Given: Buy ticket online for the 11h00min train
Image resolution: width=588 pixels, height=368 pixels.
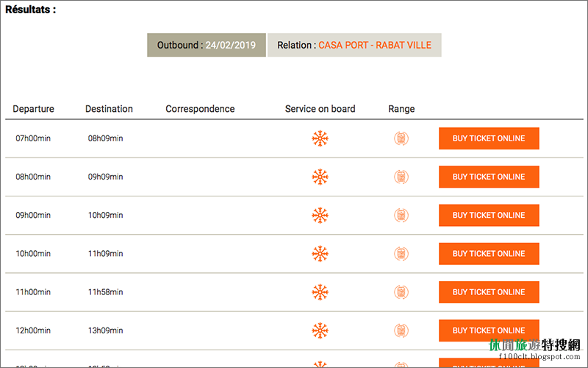Looking at the screenshot, I should point(489,292).
